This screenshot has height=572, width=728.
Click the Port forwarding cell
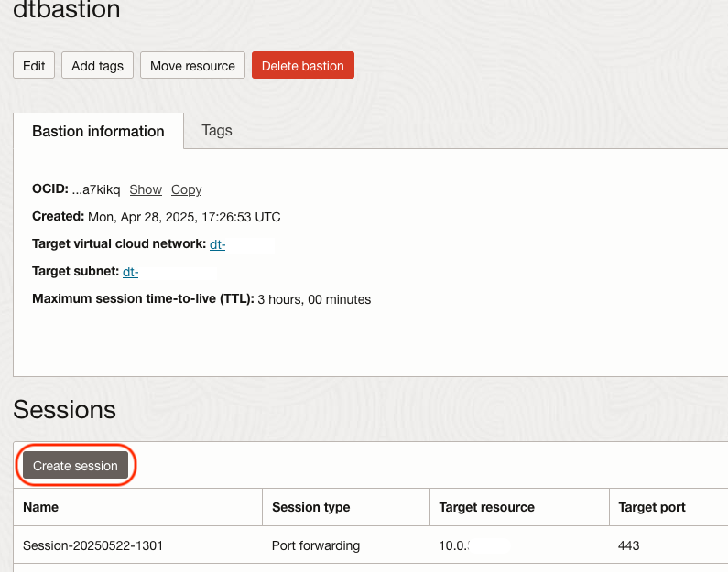(x=316, y=545)
